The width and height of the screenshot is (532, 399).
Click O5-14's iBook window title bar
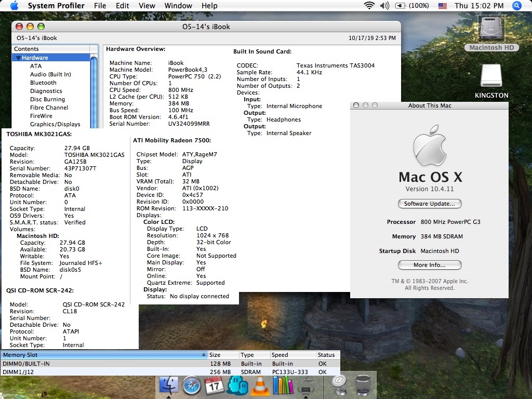[206, 26]
